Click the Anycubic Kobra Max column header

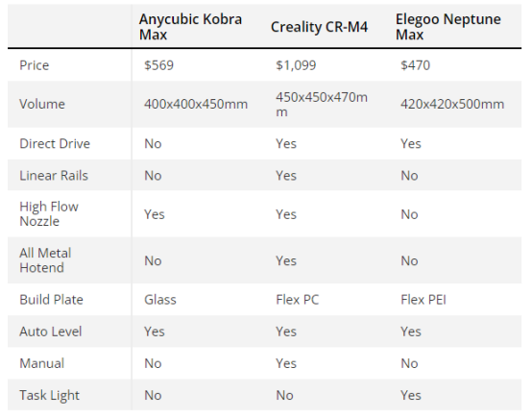(x=190, y=27)
